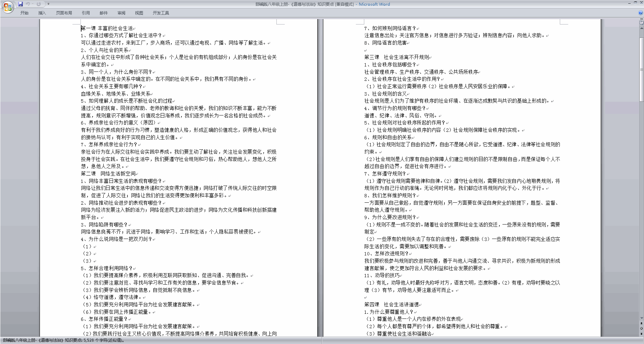
Task: Undo the last action
Action: point(28,4)
